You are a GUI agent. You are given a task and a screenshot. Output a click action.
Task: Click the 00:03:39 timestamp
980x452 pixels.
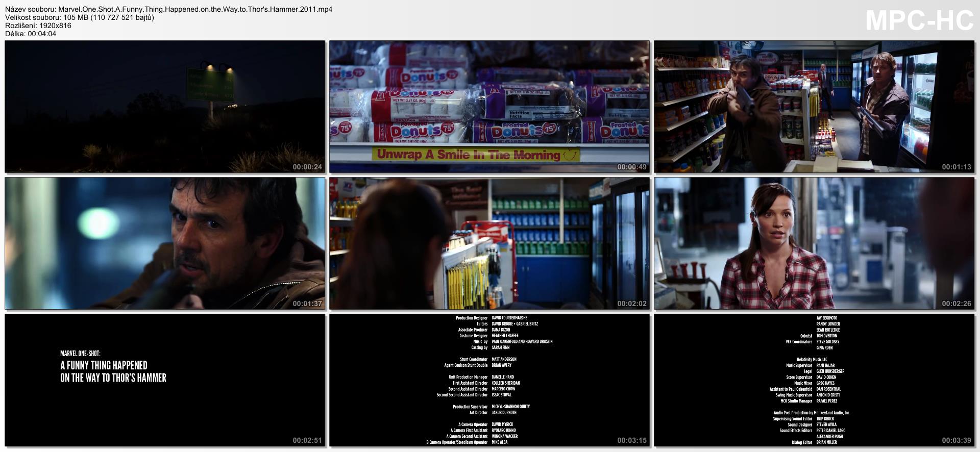[956, 440]
